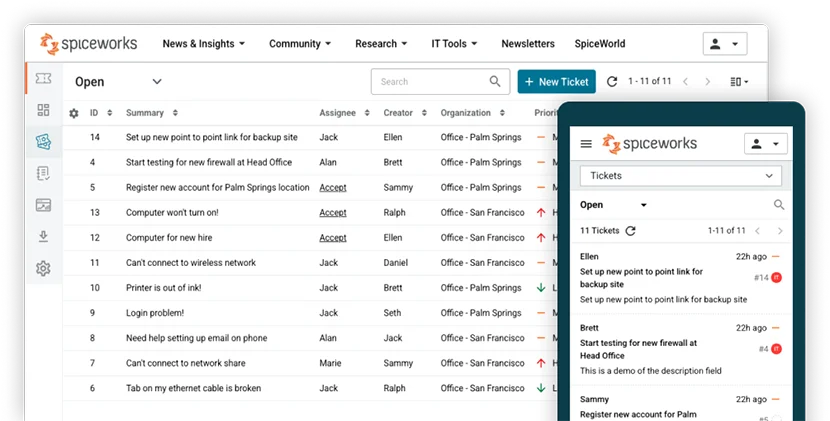
Task: Open ticket Need help setting up email on phone
Action: (x=196, y=338)
